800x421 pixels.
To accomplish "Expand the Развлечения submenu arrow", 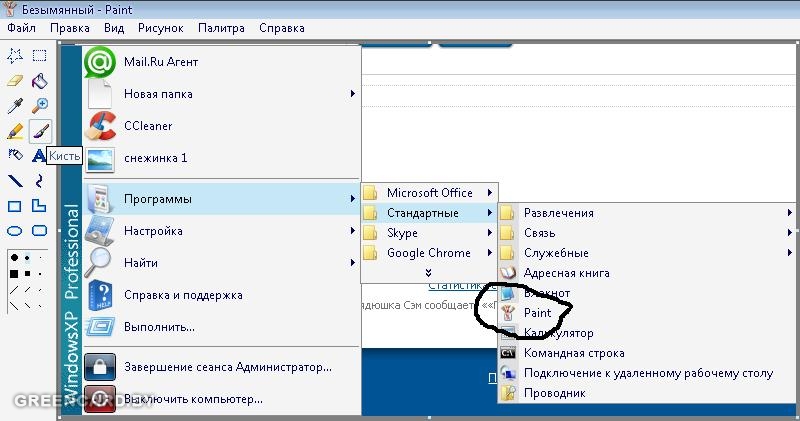I will 789,213.
